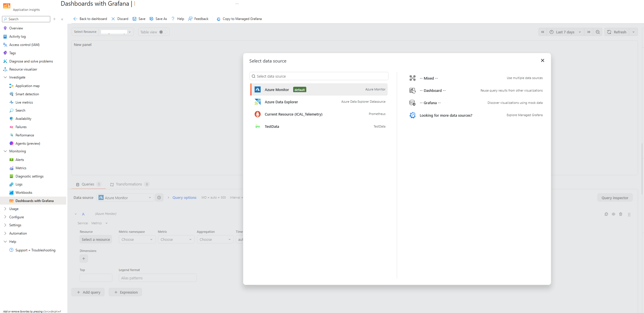The height and width of the screenshot is (313, 644).
Task: Click the Add query button
Action: 88,292
